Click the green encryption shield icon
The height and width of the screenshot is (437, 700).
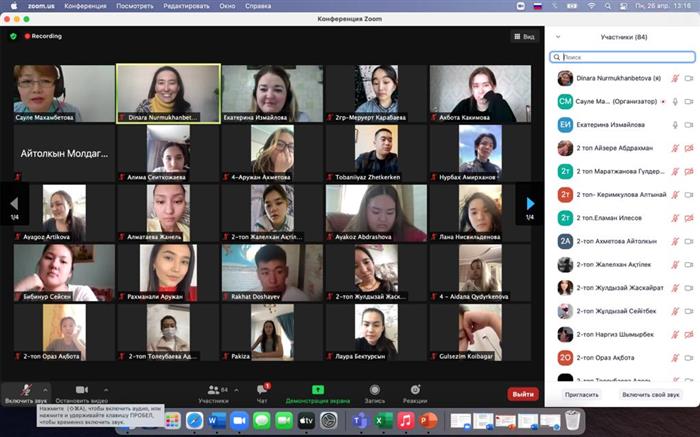(13, 36)
